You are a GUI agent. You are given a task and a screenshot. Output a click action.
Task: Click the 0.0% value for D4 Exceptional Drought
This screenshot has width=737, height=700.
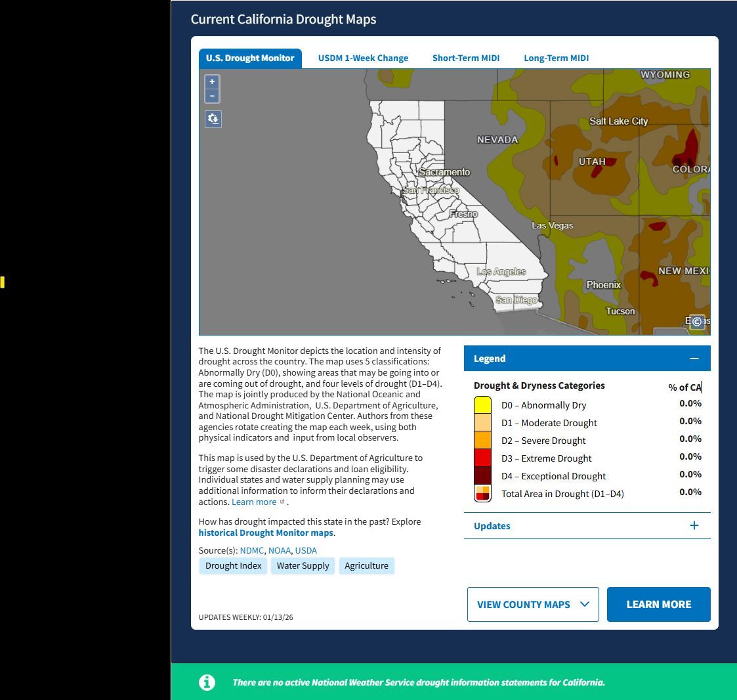pyautogui.click(x=690, y=474)
